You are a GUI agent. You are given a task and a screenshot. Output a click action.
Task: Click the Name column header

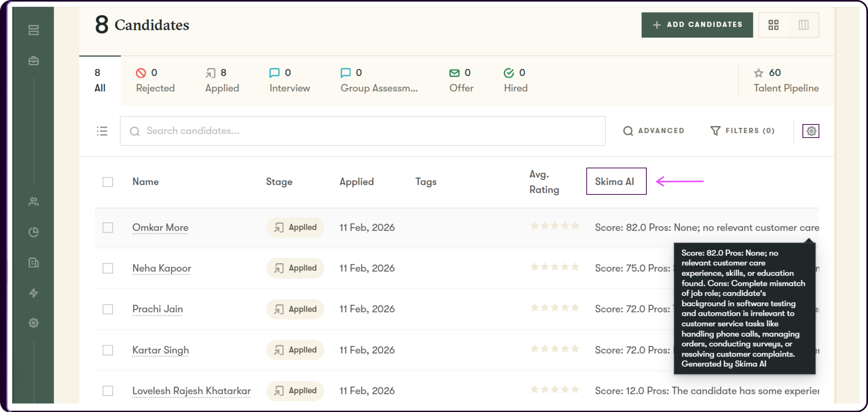click(145, 182)
